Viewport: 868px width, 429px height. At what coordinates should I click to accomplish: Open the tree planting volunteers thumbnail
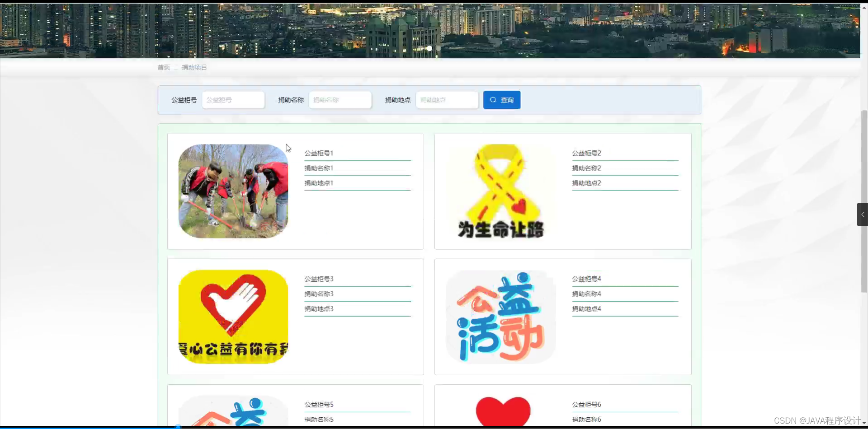pyautogui.click(x=233, y=191)
